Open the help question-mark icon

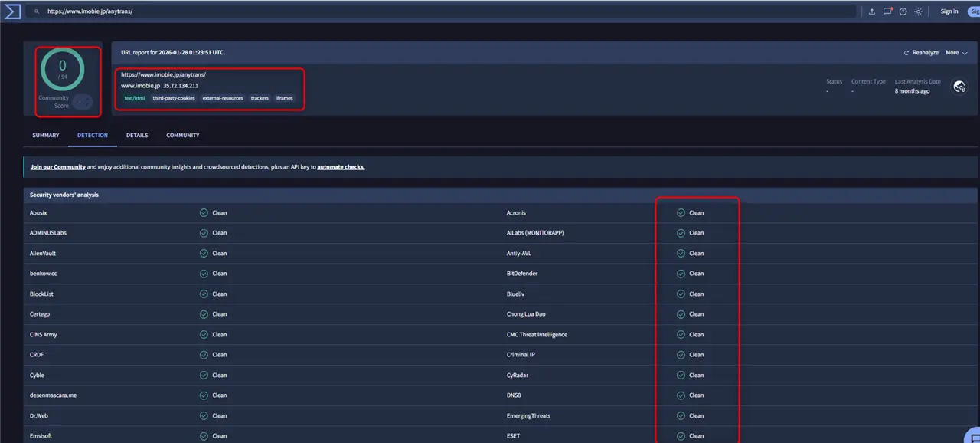point(903,11)
